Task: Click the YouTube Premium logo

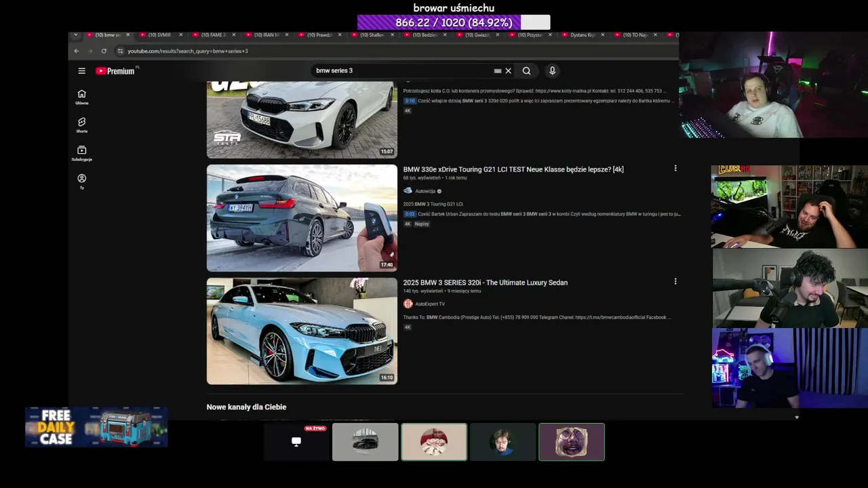Action: 115,70
